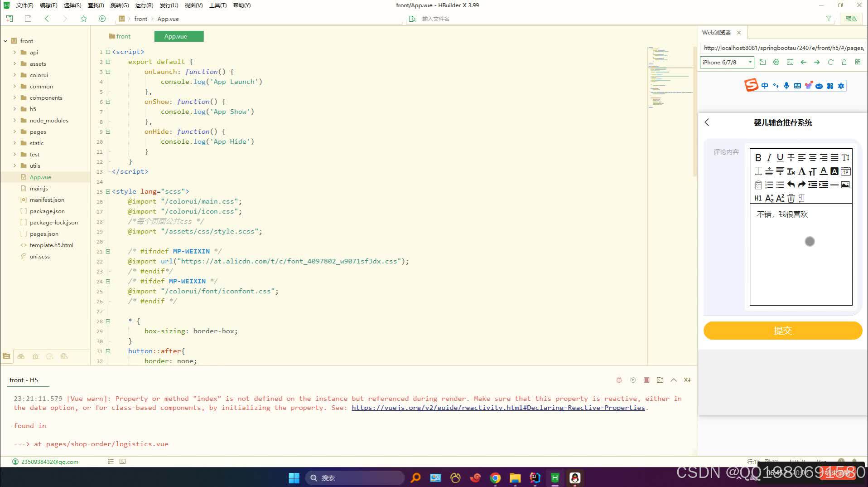The height and width of the screenshot is (487, 868).
Task: Focus the browser URL address field
Action: 782,48
